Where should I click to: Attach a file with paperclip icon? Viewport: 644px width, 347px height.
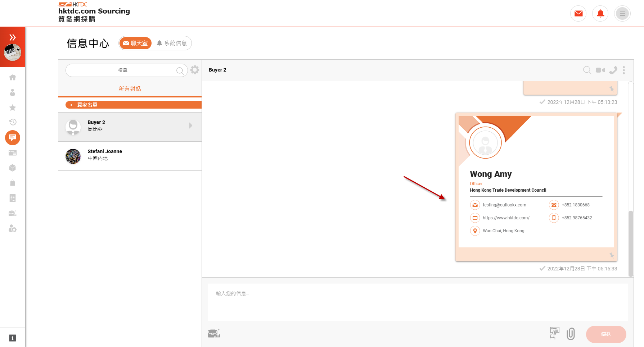tap(571, 334)
